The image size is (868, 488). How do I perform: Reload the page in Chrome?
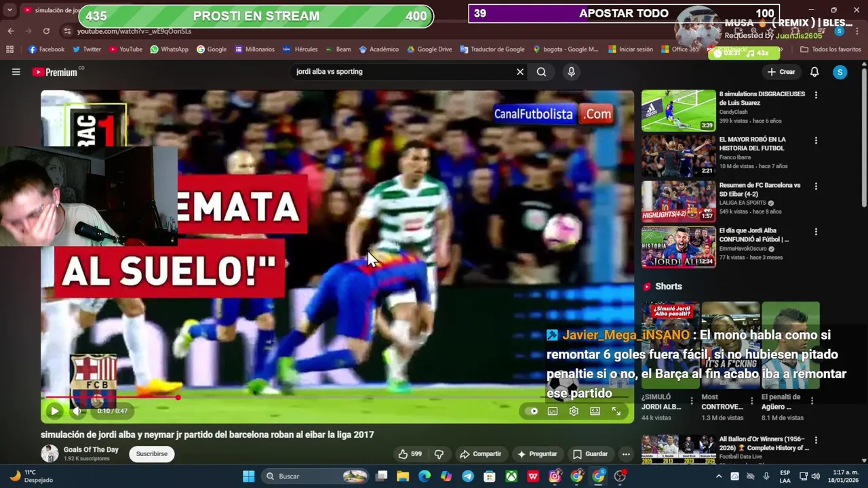click(x=46, y=31)
